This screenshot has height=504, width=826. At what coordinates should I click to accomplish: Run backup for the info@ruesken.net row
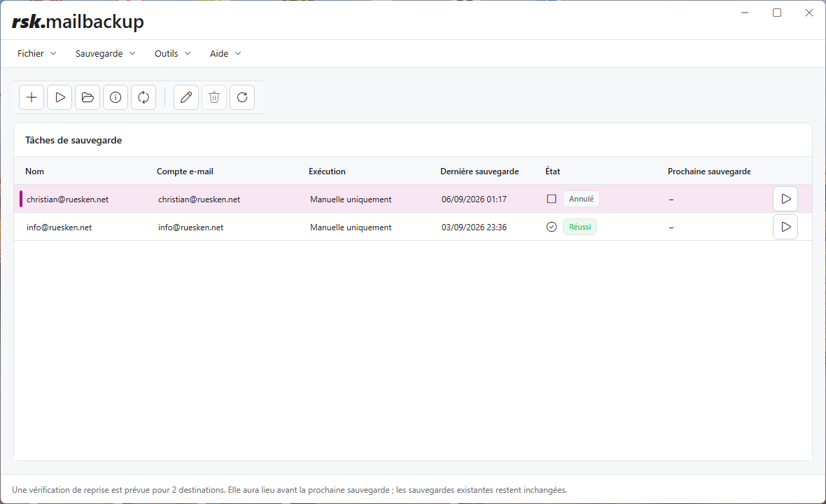[x=785, y=227]
